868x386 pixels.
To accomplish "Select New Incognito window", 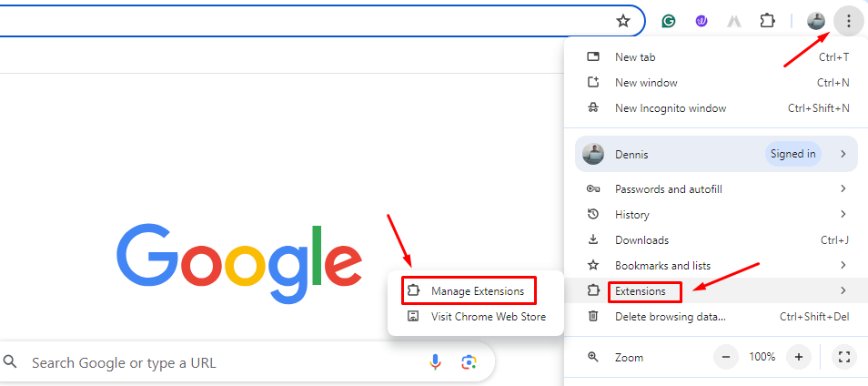I will pos(670,108).
